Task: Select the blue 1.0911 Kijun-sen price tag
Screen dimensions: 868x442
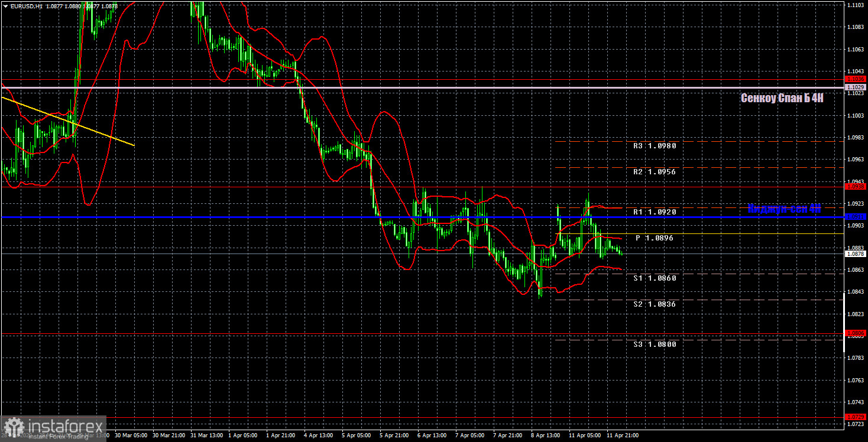Action: point(856,217)
